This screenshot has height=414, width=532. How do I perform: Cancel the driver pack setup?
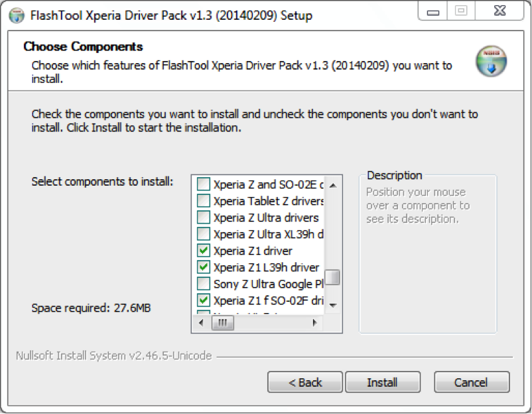coord(472,382)
